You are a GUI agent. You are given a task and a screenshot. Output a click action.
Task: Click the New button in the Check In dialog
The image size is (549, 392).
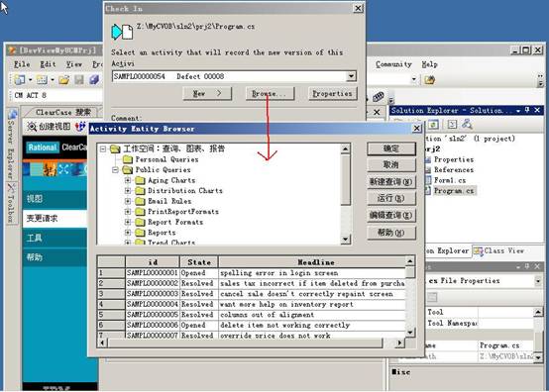click(207, 94)
